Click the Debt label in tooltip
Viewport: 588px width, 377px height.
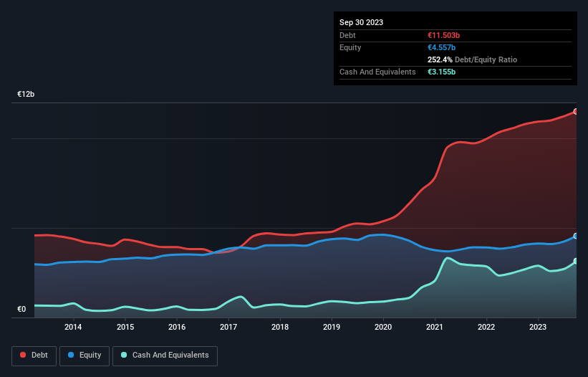coord(347,35)
